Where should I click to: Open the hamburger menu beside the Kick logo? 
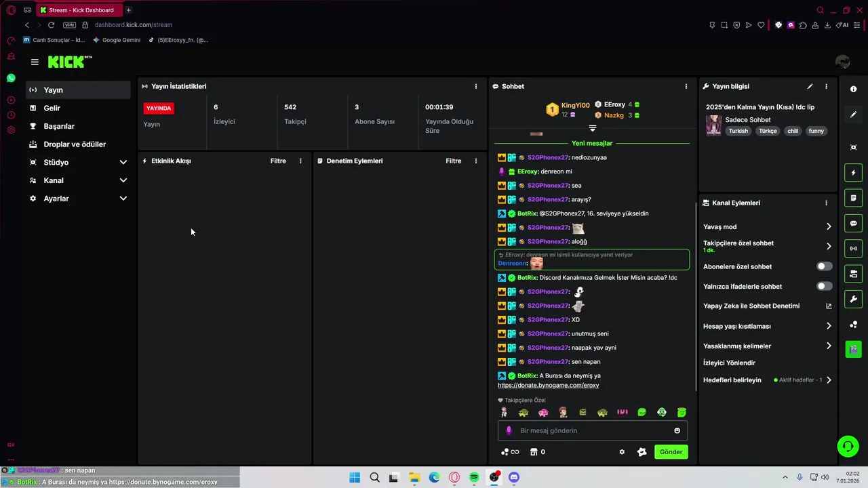point(35,62)
